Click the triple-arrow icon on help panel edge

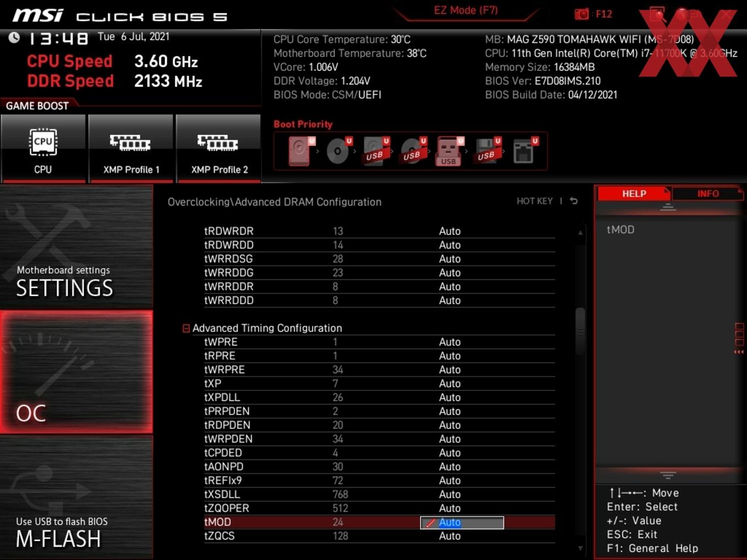[x=739, y=352]
